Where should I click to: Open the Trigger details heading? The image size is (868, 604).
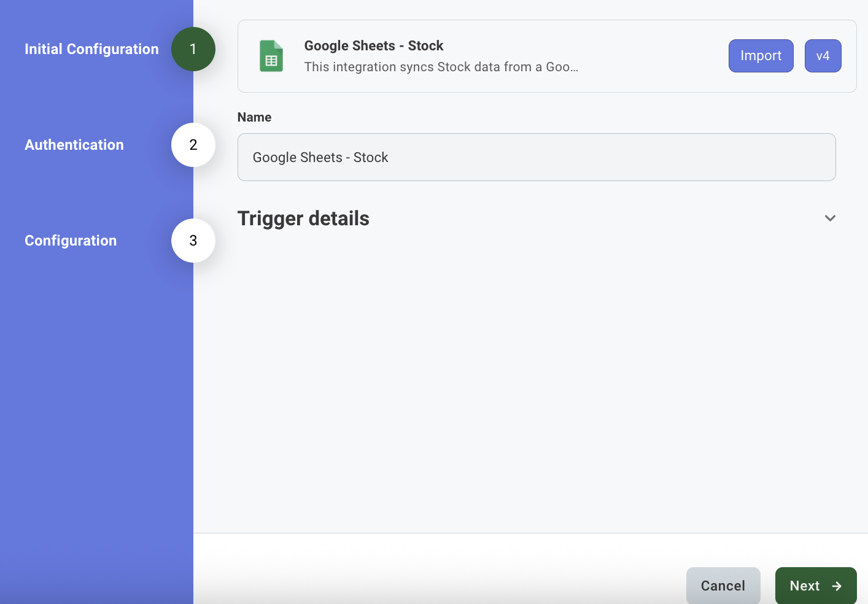pyautogui.click(x=303, y=219)
